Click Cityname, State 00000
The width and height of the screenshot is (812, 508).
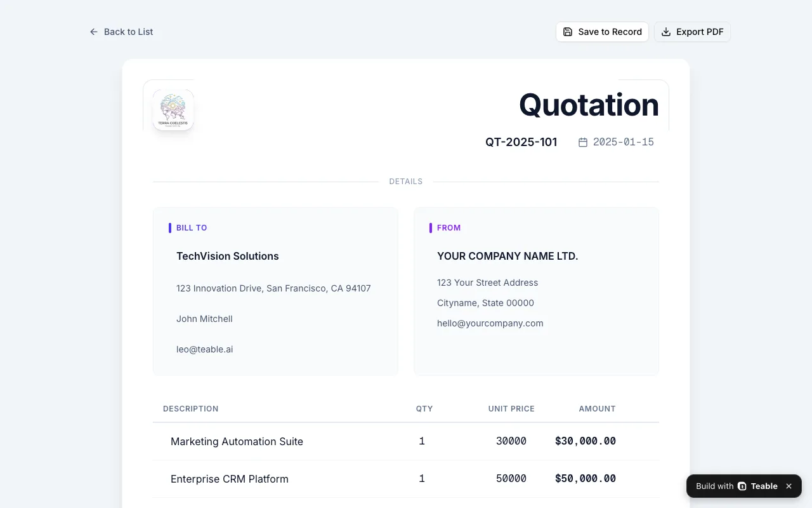[x=485, y=303]
